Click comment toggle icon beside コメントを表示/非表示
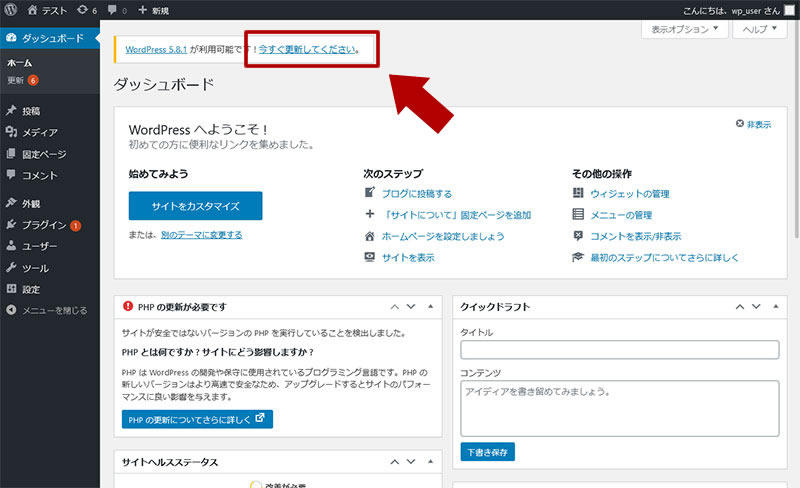Screen dimensions: 800x488 (578, 235)
